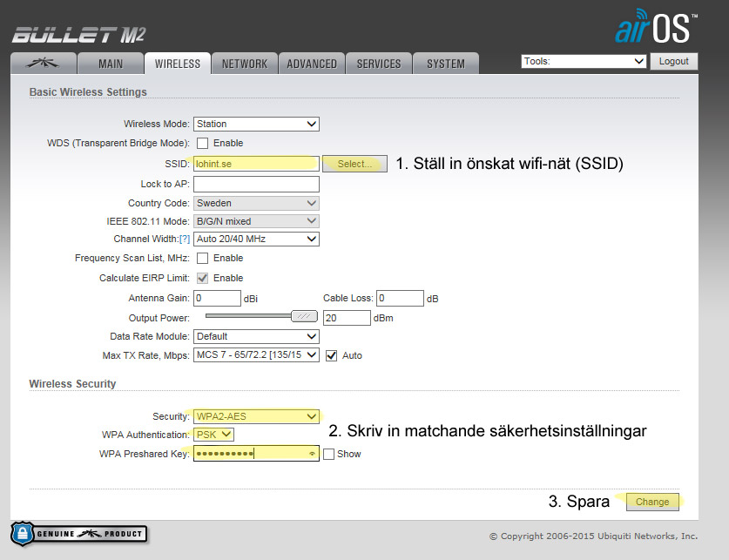Toggle Calculate EIRP Limit checkbox
The image size is (729, 560).
202,278
